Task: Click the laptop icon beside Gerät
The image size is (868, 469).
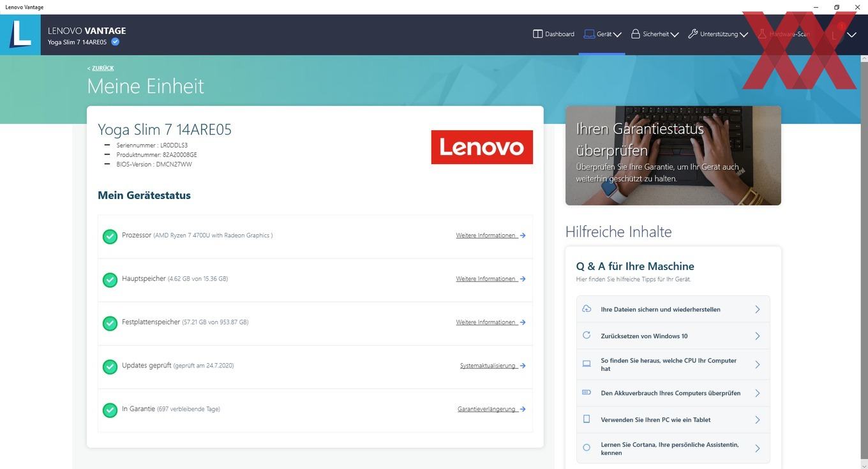Action: coord(588,34)
